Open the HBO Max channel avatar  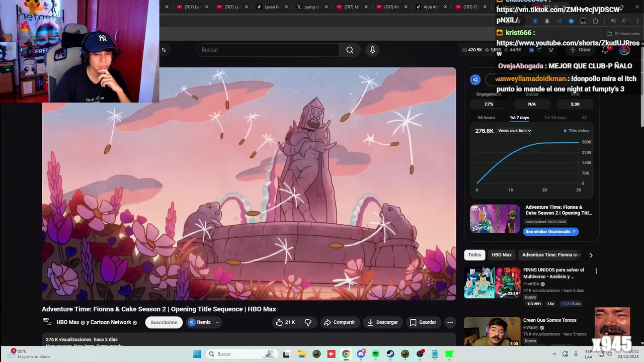(47, 322)
